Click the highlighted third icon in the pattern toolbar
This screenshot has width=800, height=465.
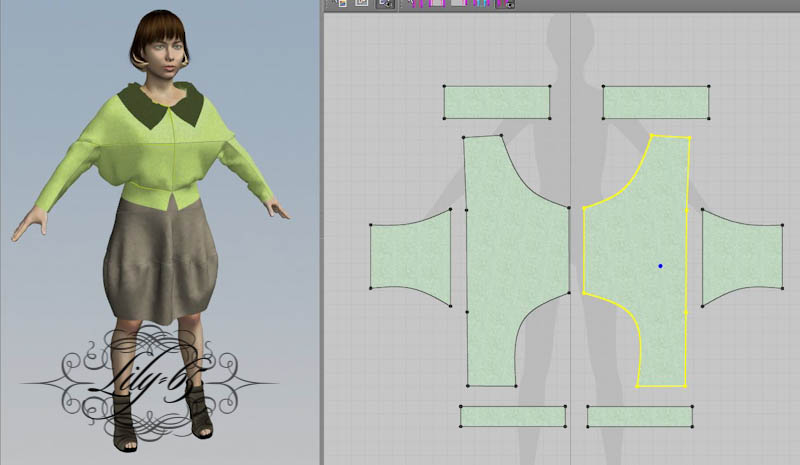[x=384, y=4]
